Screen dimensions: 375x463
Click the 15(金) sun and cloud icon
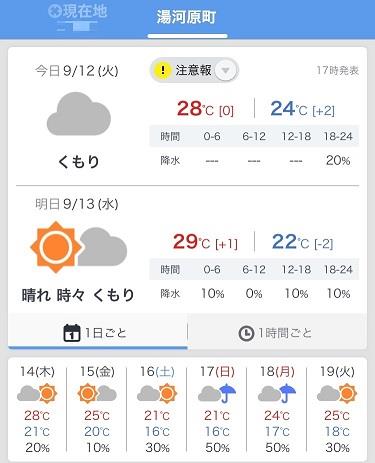[x=97, y=393]
